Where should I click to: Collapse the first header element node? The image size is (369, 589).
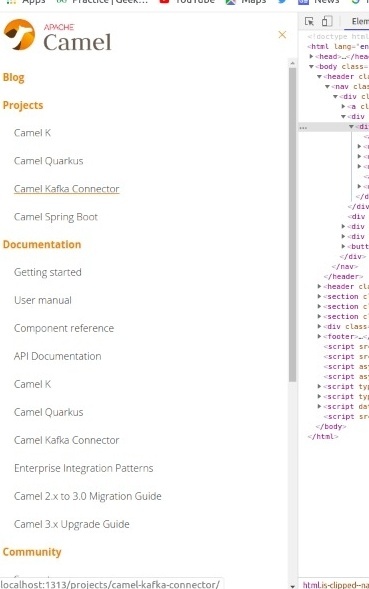click(x=319, y=77)
